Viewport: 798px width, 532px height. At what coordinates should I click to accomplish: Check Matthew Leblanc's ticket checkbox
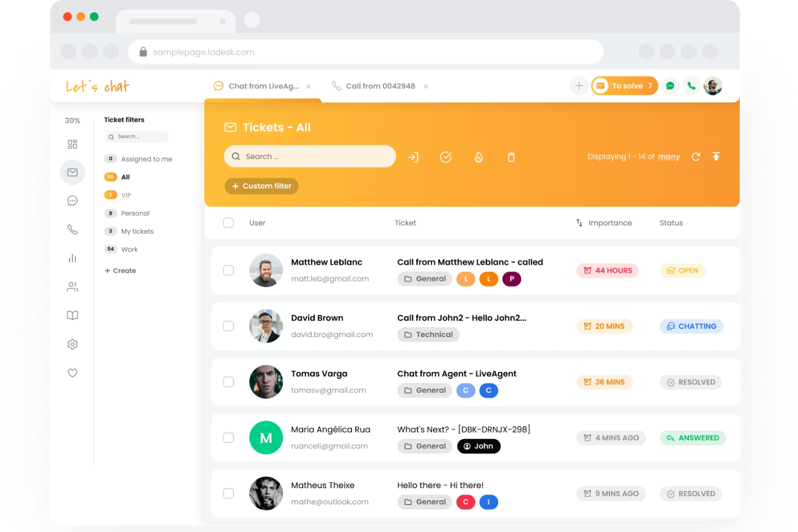coord(228,271)
